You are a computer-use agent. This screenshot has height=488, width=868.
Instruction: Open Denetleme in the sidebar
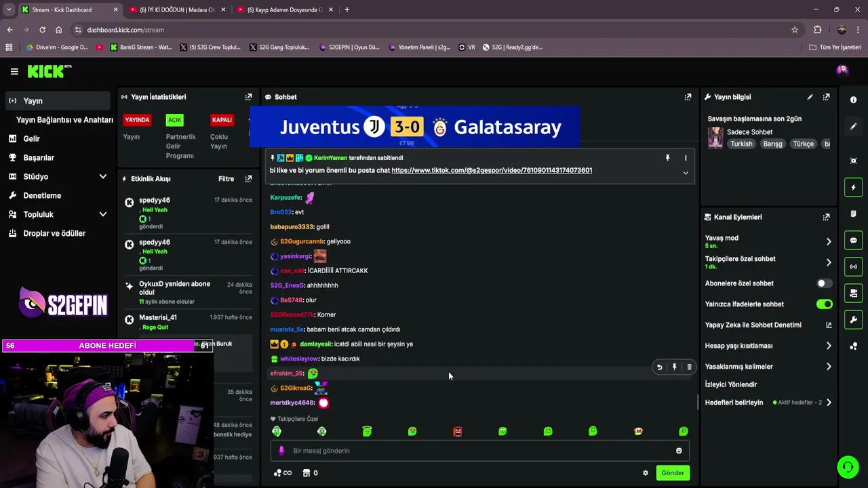(x=42, y=196)
